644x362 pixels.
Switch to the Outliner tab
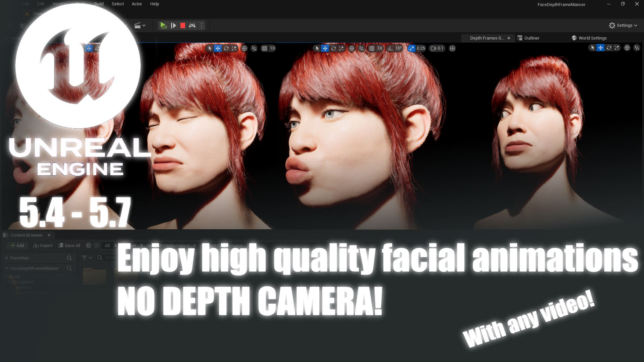coord(532,38)
